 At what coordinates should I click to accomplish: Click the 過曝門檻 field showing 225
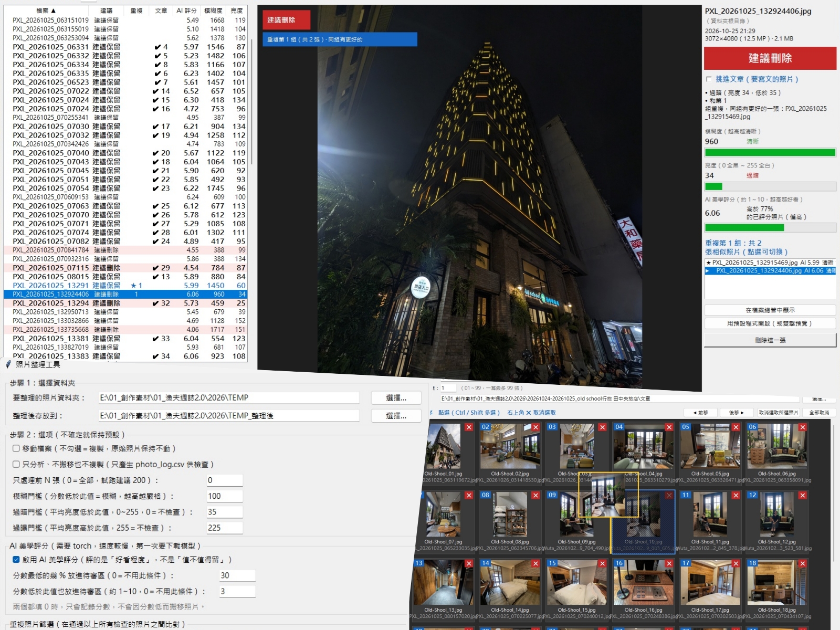point(225,528)
